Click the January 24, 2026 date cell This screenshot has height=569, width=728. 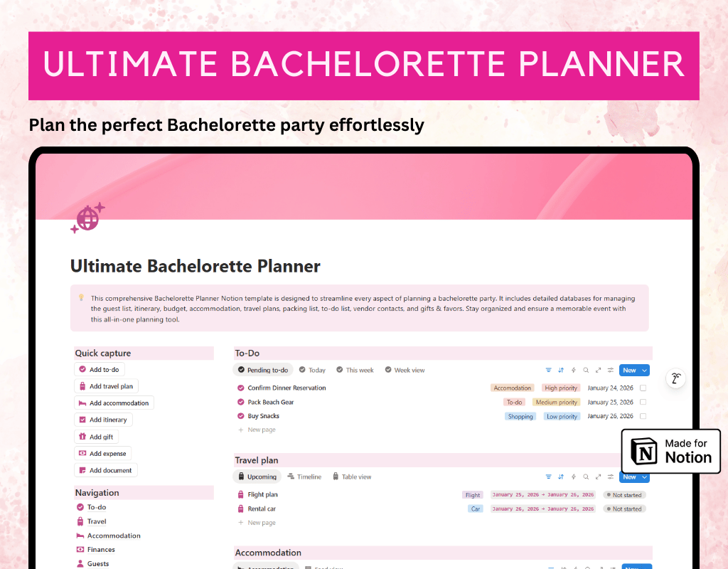pos(610,388)
